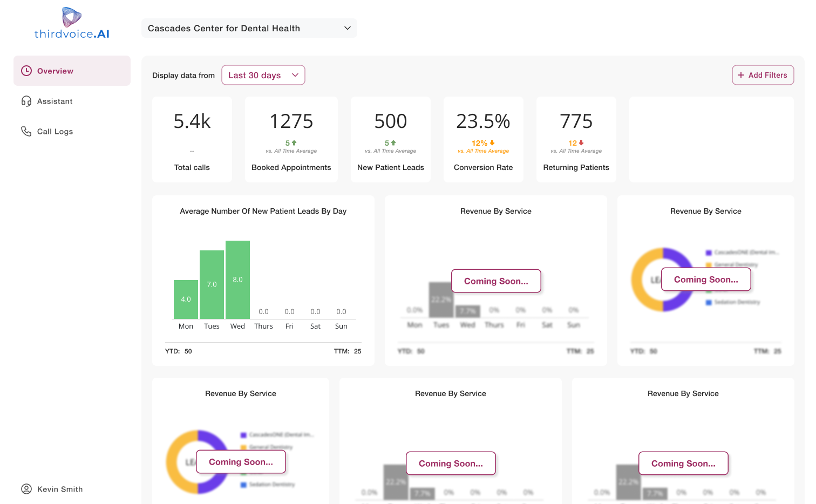The height and width of the screenshot is (504, 816).
Task: Click green up arrow under Booked Appointments
Action: click(x=294, y=143)
